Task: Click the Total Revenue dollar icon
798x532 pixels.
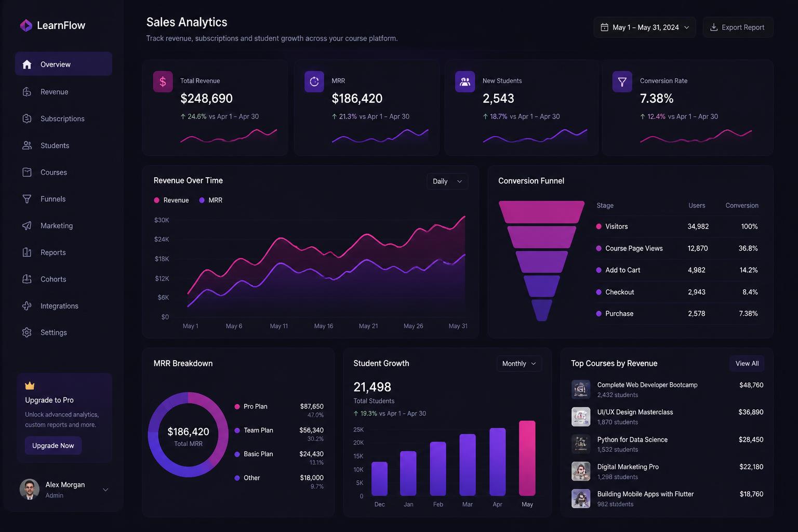Action: click(x=163, y=82)
